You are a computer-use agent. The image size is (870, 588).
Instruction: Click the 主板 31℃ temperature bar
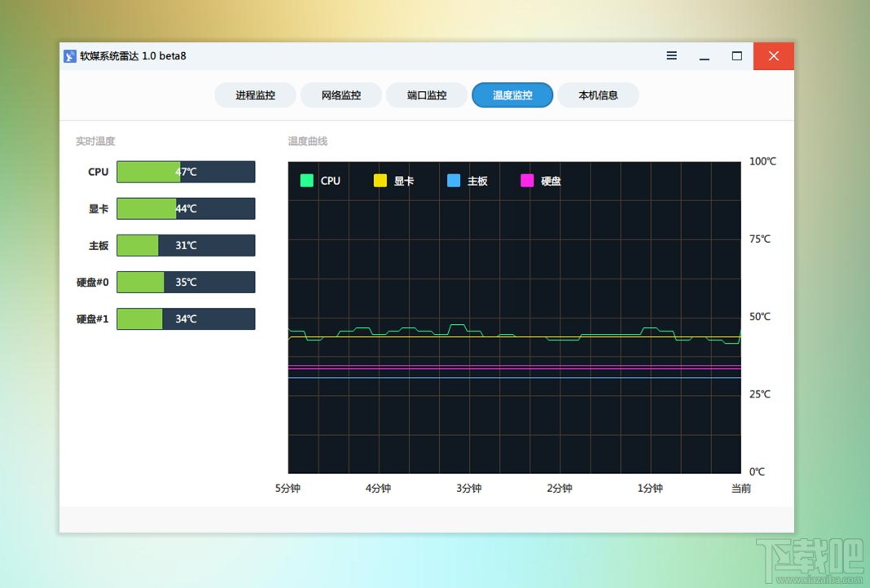[x=186, y=245]
